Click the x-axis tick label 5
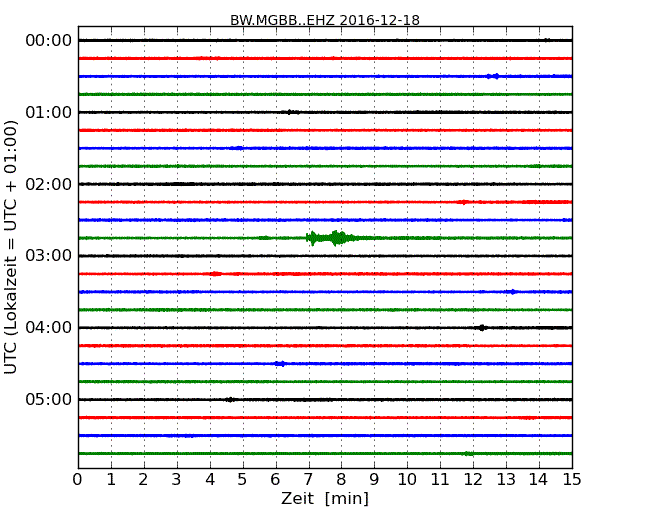The width and height of the screenshot is (650, 520). tap(243, 480)
